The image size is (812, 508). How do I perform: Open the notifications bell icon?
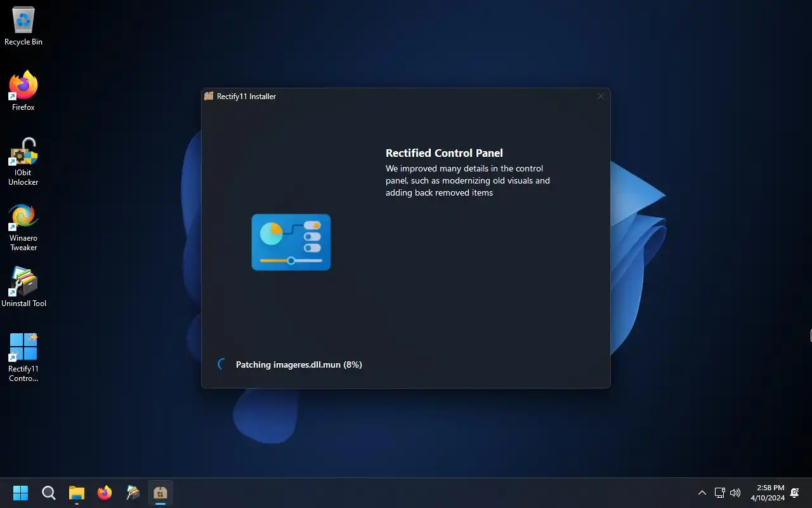[795, 493]
